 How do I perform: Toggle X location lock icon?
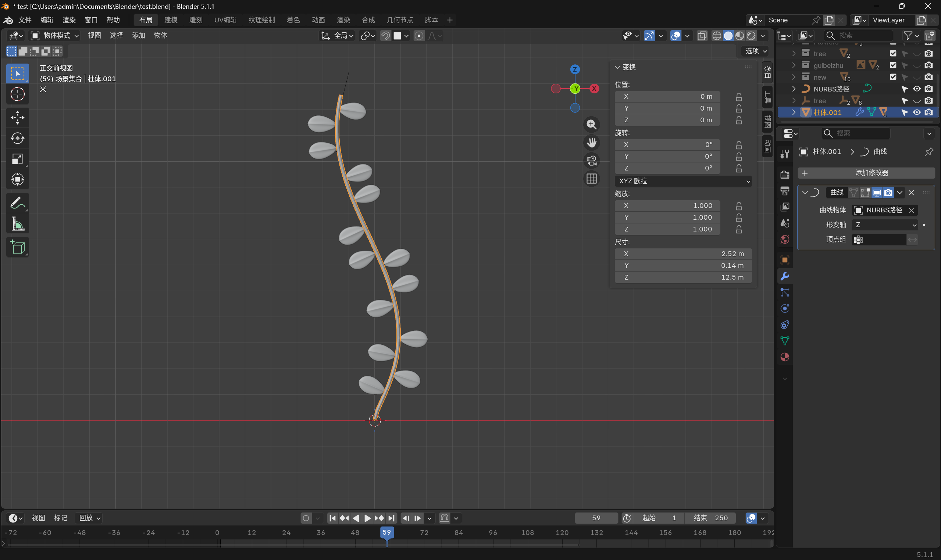[739, 97]
